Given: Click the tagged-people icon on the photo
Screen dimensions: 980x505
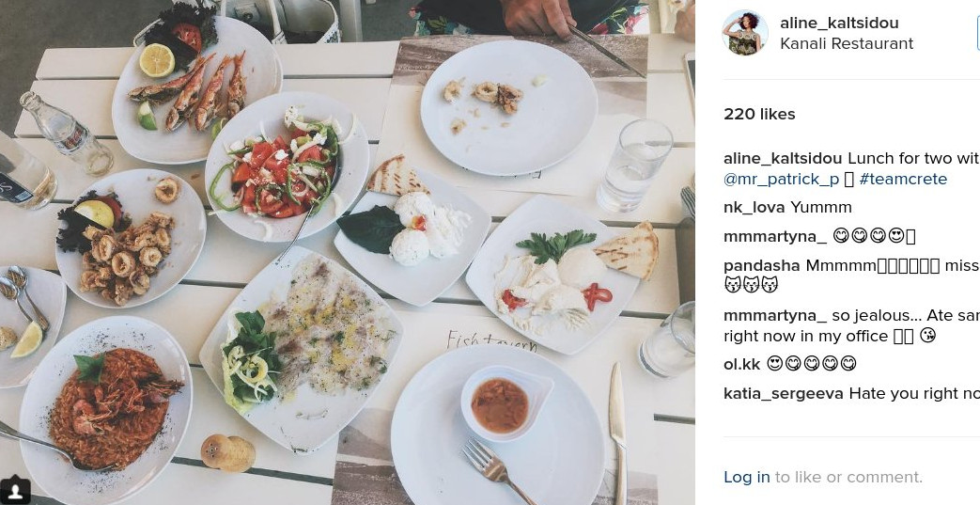Looking at the screenshot, I should click(14, 490).
